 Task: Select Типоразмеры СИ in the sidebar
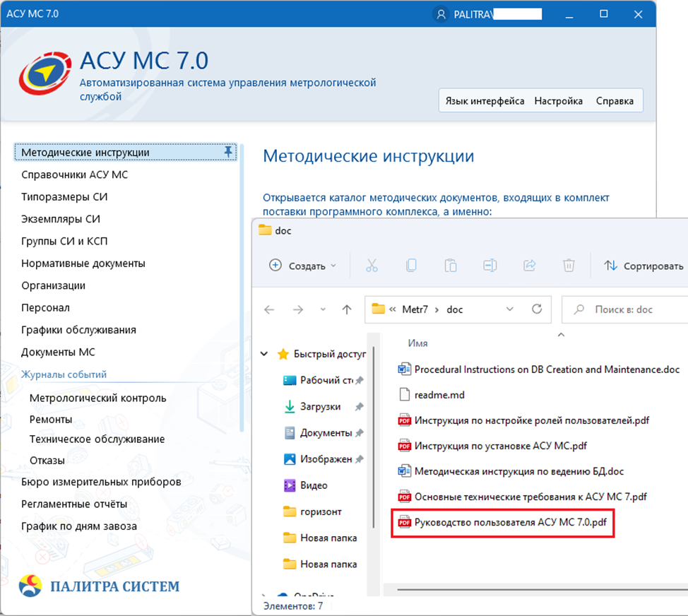(x=64, y=196)
